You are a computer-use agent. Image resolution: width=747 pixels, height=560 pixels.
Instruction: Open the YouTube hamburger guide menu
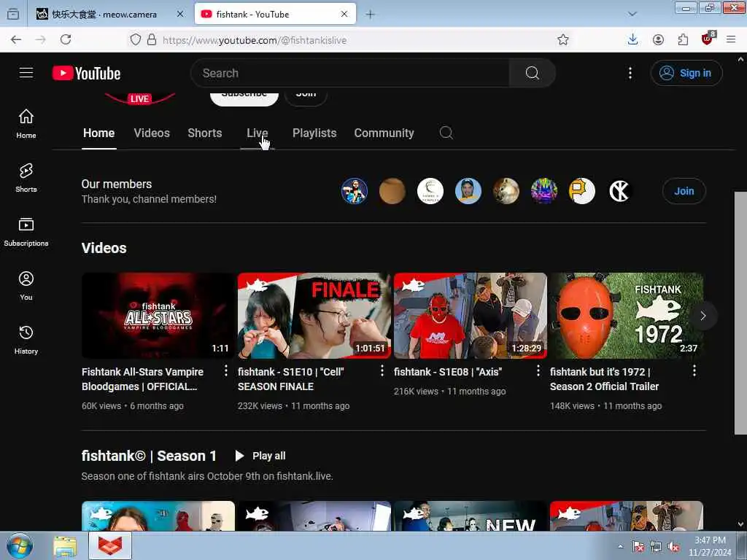(x=26, y=73)
